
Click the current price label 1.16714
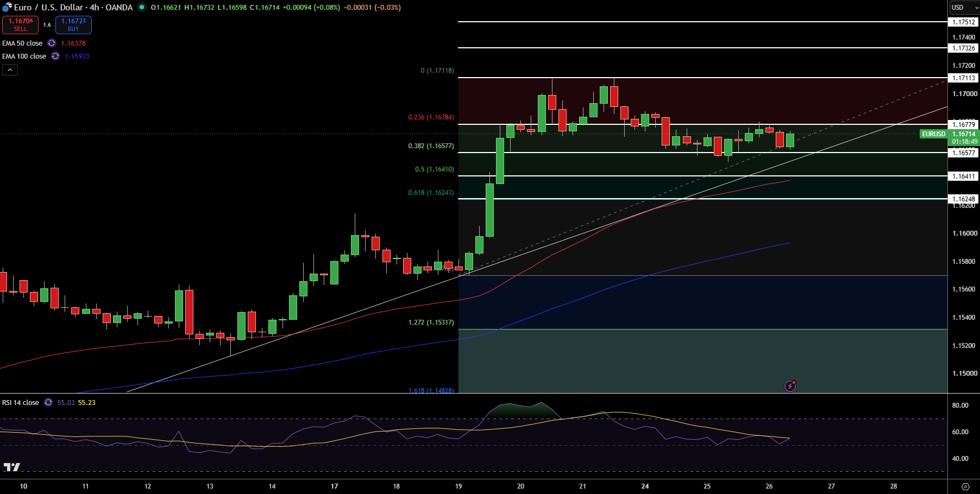(x=964, y=134)
